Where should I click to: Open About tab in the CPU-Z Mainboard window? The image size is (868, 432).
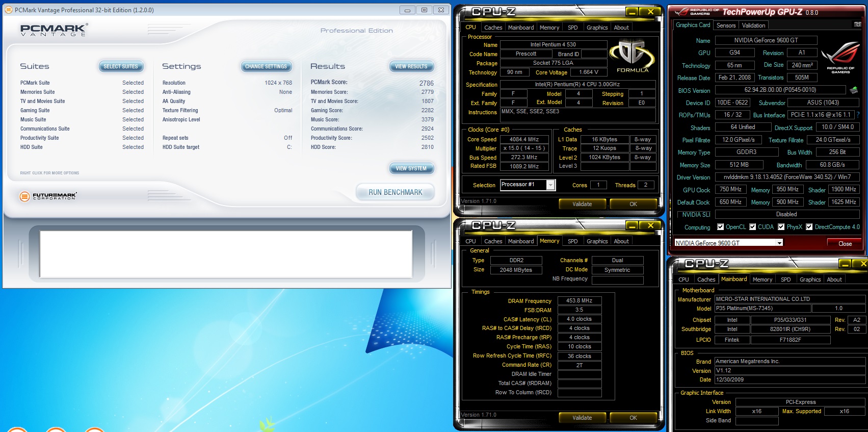point(834,279)
